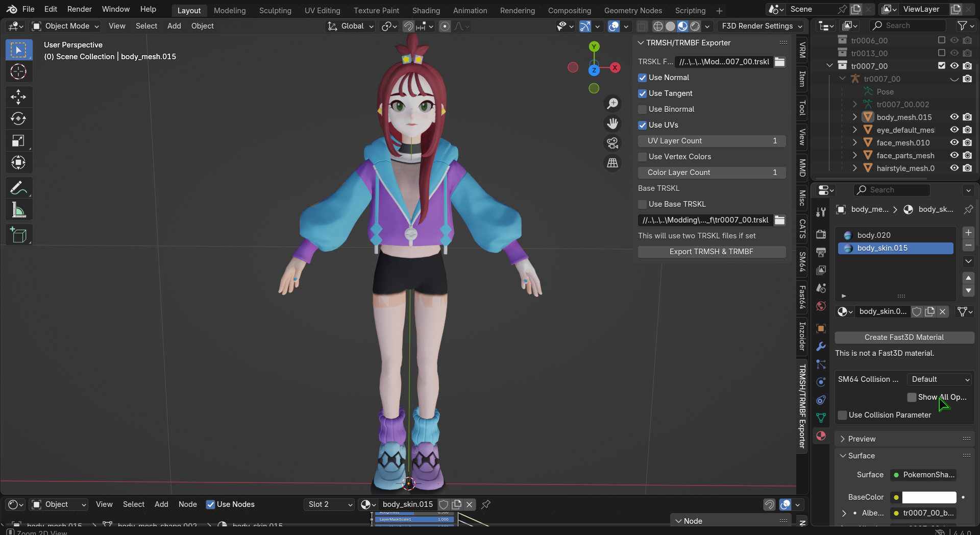Toggle the camera view gizmo

(612, 143)
